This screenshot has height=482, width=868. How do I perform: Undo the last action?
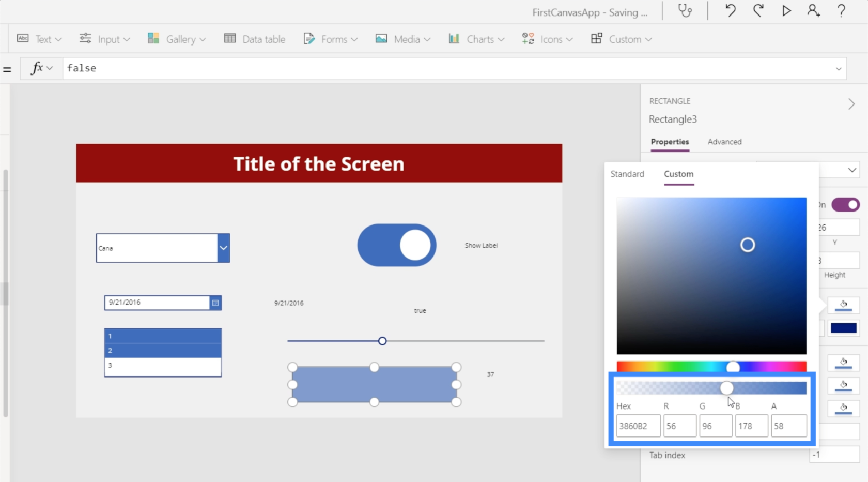[730, 11]
